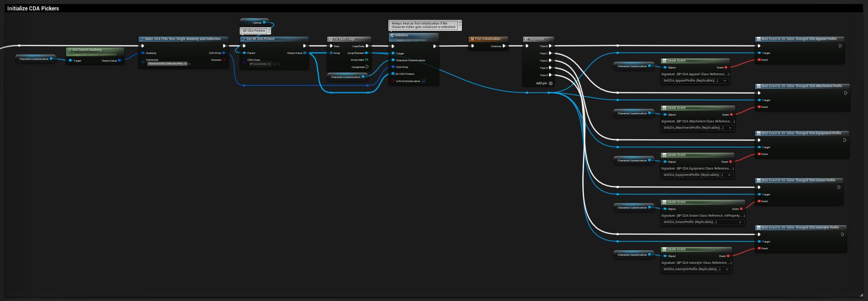Click the Completed exec pin on For Each Loop

tap(367, 67)
